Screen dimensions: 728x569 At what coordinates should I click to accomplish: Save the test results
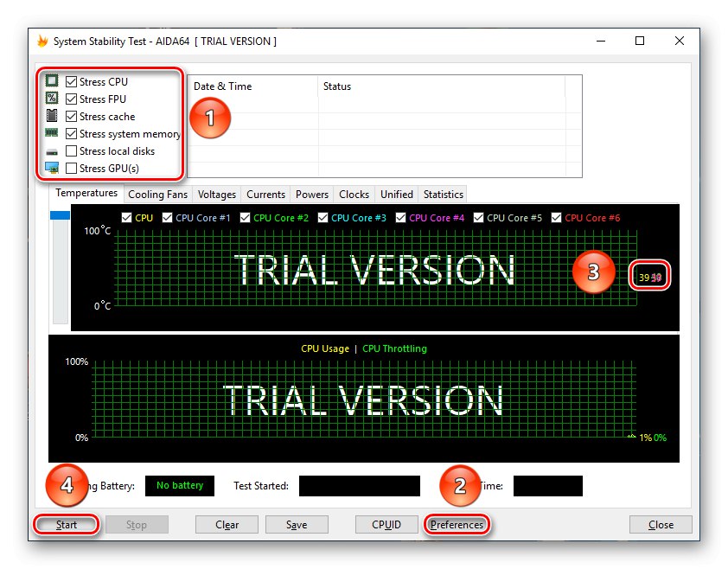tap(297, 525)
